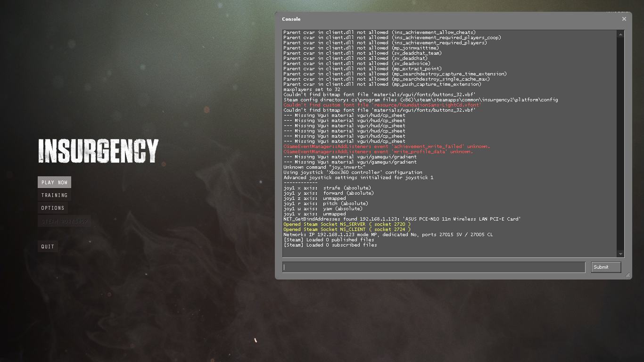644x362 pixels.
Task: Click the 'maxplayers set to 32' line
Action: point(312,90)
